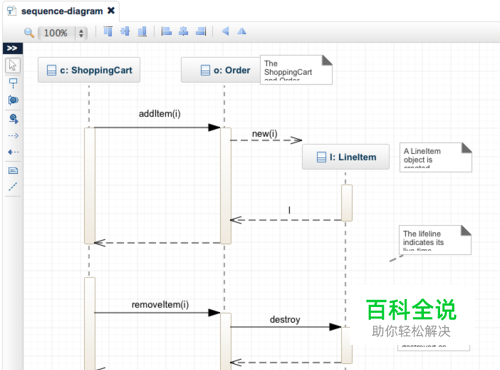Select the Note tool in palette

pyautogui.click(x=13, y=171)
